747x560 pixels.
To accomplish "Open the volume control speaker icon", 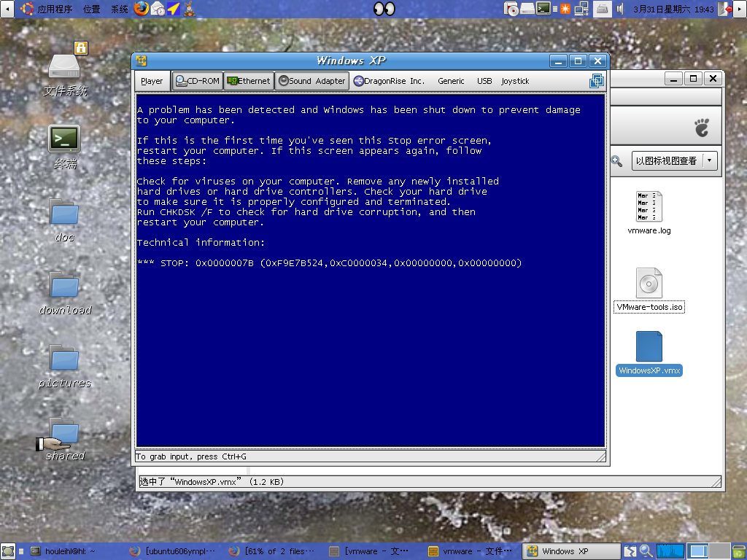I will [x=620, y=9].
